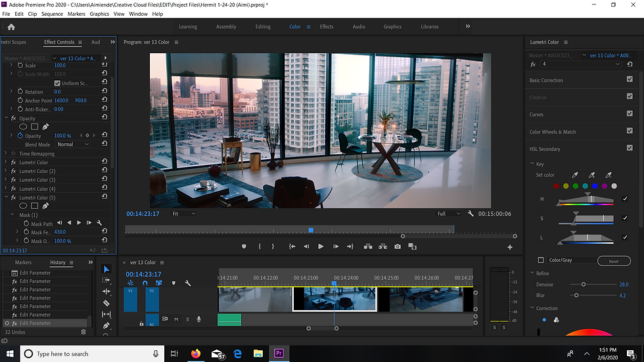
Task: Toggle the Uniform Scale checkbox
Action: [x=57, y=83]
